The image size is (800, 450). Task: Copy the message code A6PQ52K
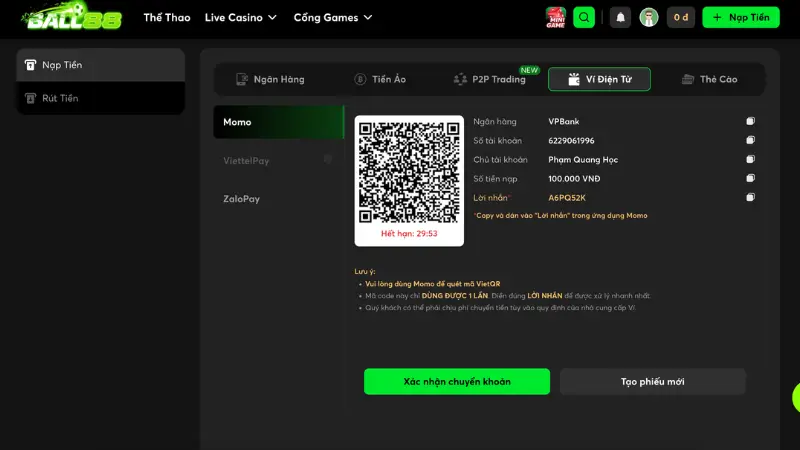750,197
